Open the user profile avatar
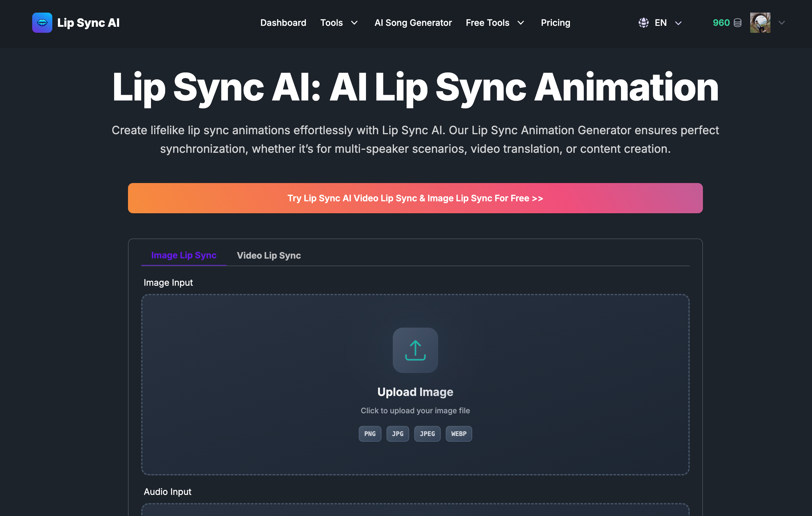Viewport: 812px width, 516px height. [x=760, y=23]
